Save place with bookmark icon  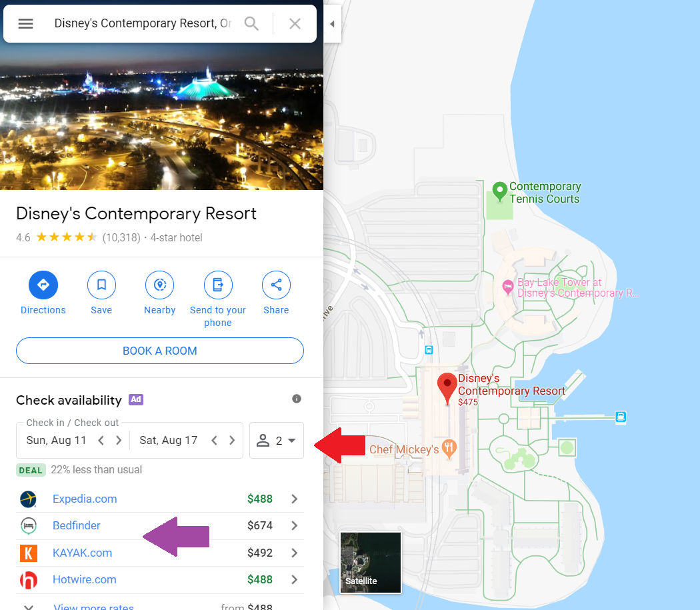(101, 285)
